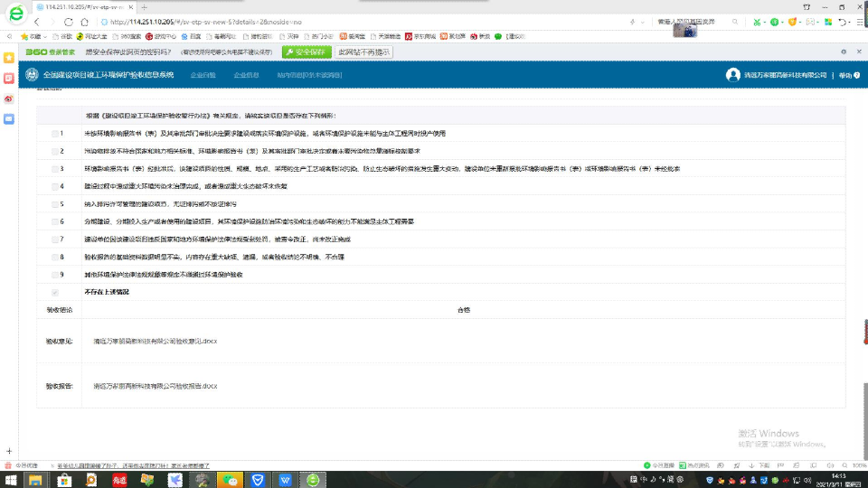
Task: Click the browser back arrow
Action: click(35, 21)
